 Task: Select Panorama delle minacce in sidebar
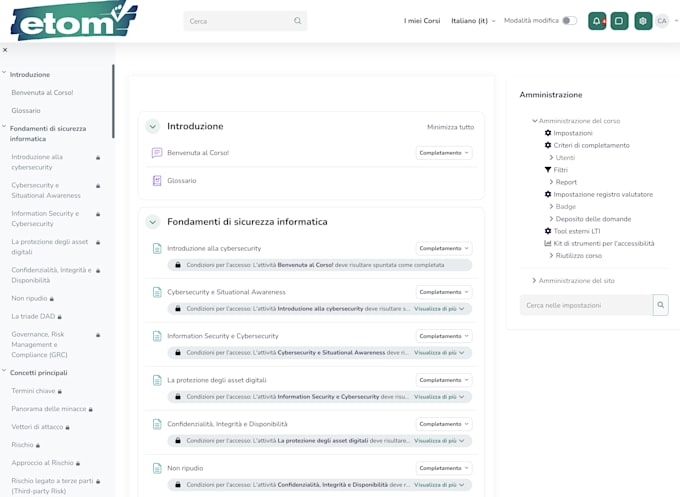(x=49, y=409)
